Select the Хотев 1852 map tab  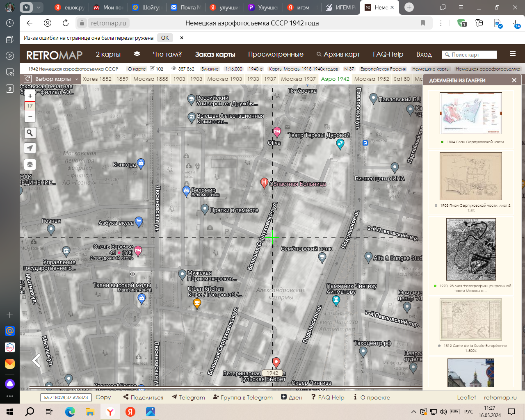[x=97, y=79]
